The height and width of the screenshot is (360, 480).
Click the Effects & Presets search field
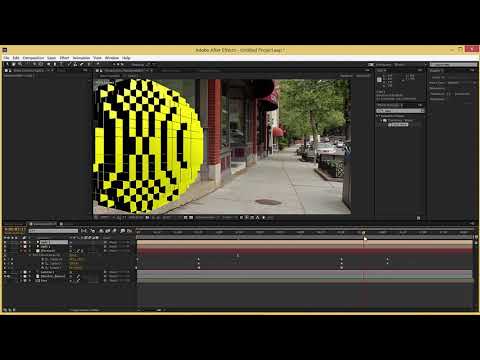click(x=400, y=111)
